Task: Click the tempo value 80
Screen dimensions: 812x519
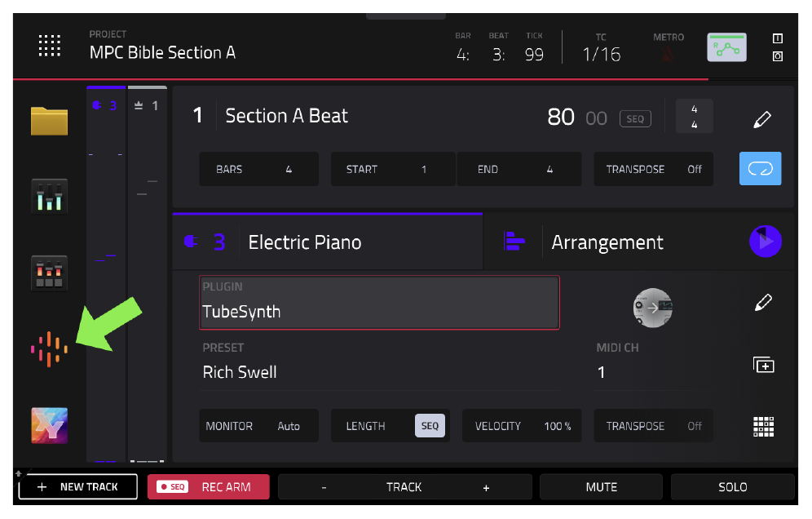Action: pos(560,118)
